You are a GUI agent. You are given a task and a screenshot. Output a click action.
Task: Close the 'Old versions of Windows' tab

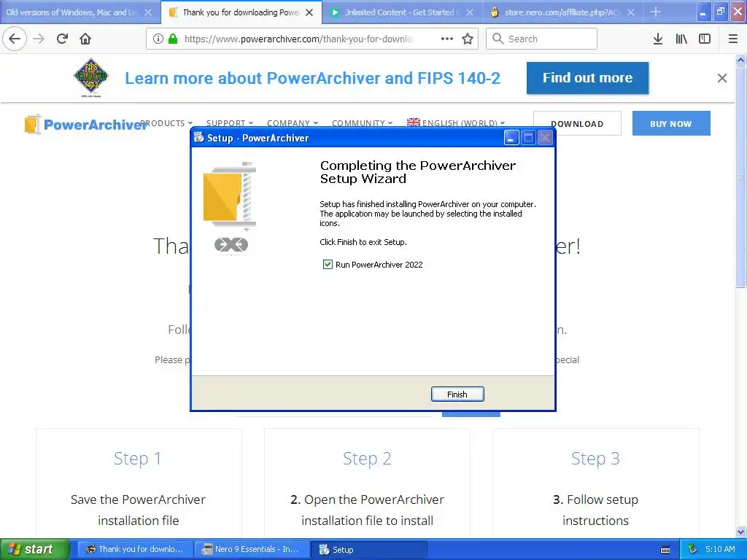point(148,12)
